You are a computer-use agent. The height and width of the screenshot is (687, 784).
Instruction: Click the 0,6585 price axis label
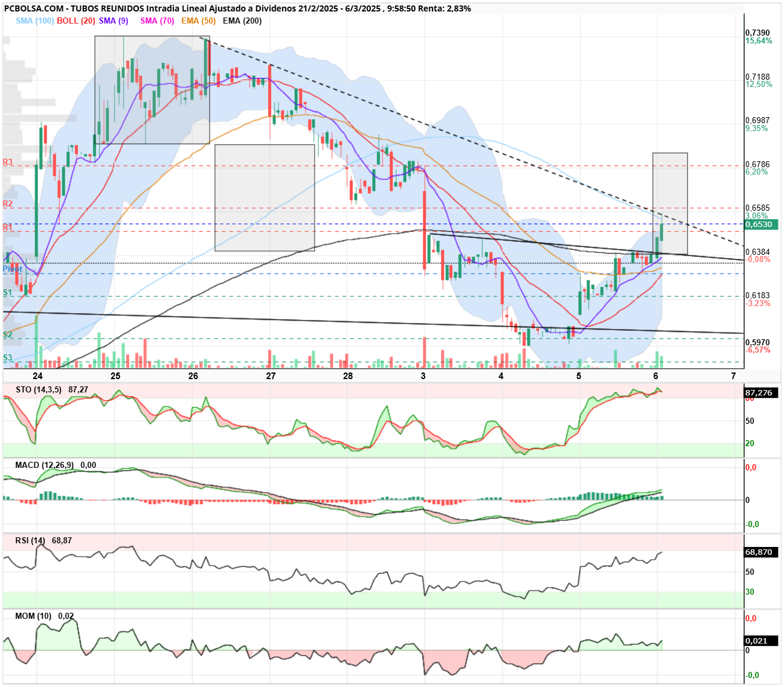(757, 208)
